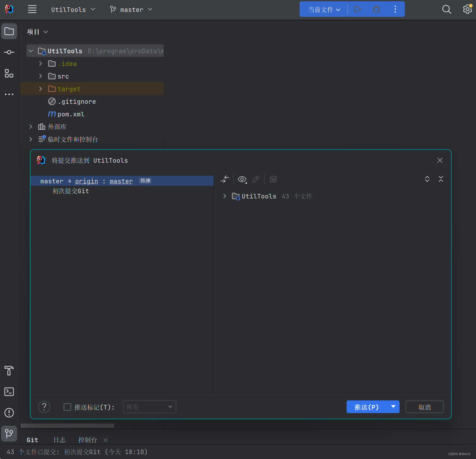Open the Structure tool window
Screen dimensions: 476x459
[x=9, y=73]
